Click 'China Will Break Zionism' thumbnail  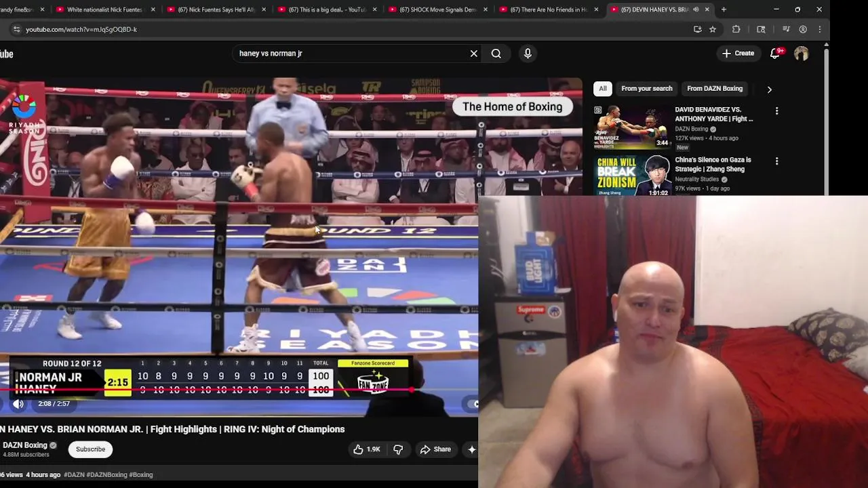point(632,176)
